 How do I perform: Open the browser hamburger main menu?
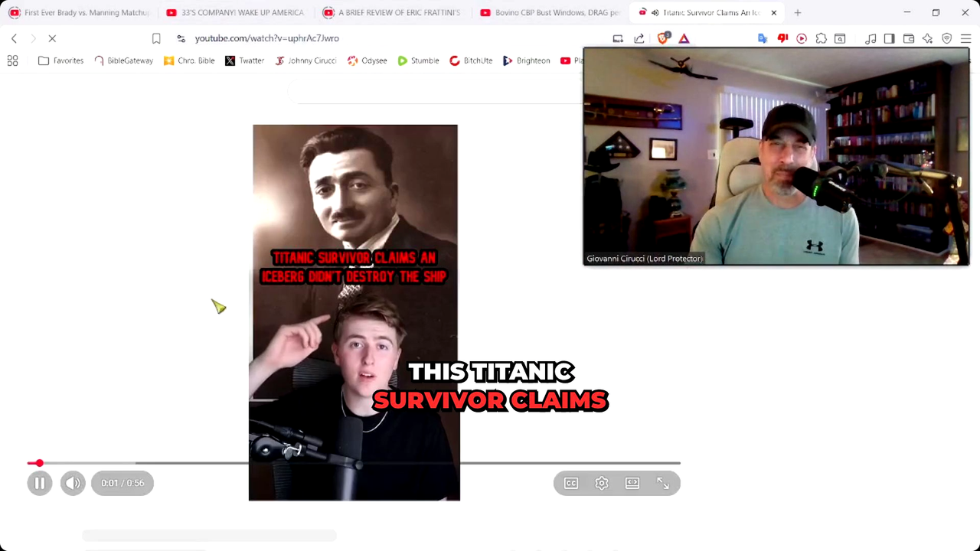click(965, 38)
